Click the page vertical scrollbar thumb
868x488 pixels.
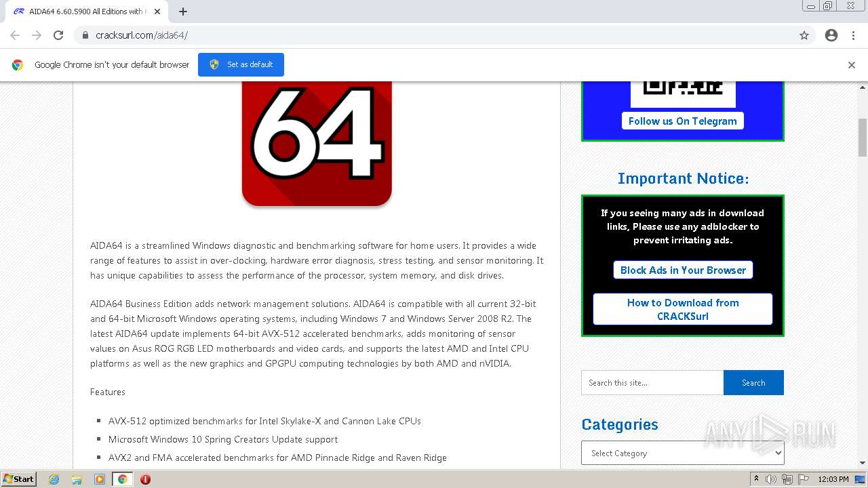[863, 138]
